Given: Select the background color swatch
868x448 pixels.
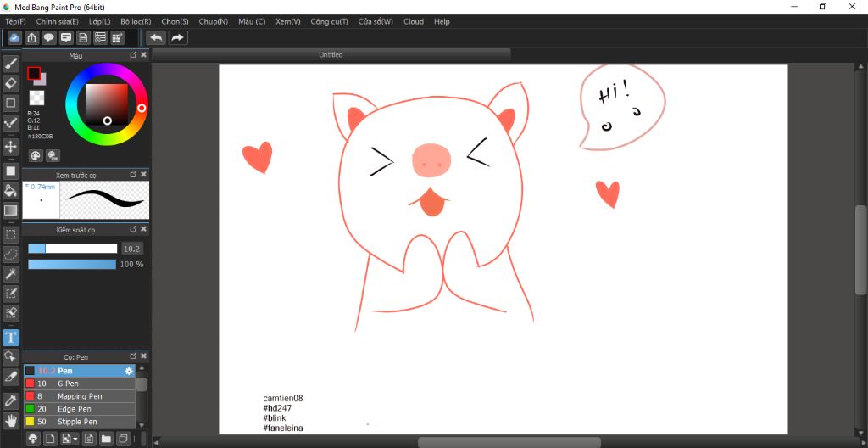Looking at the screenshot, I should click(42, 81).
